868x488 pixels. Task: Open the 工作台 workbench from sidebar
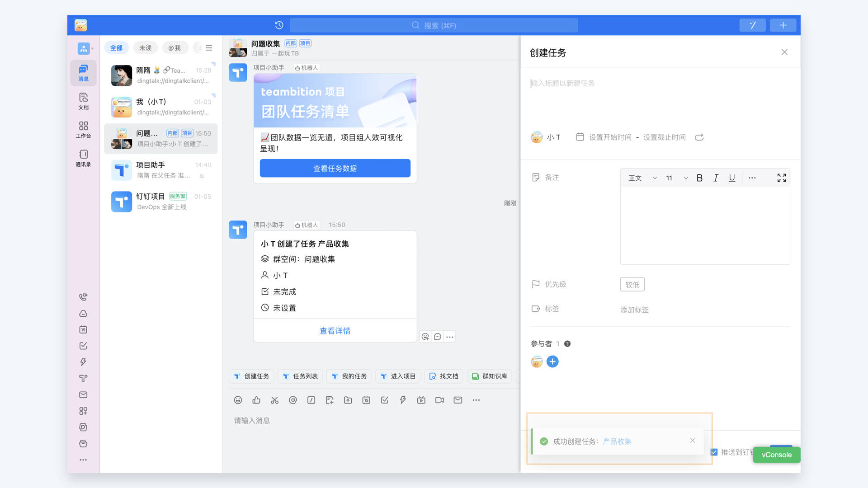[x=83, y=130]
